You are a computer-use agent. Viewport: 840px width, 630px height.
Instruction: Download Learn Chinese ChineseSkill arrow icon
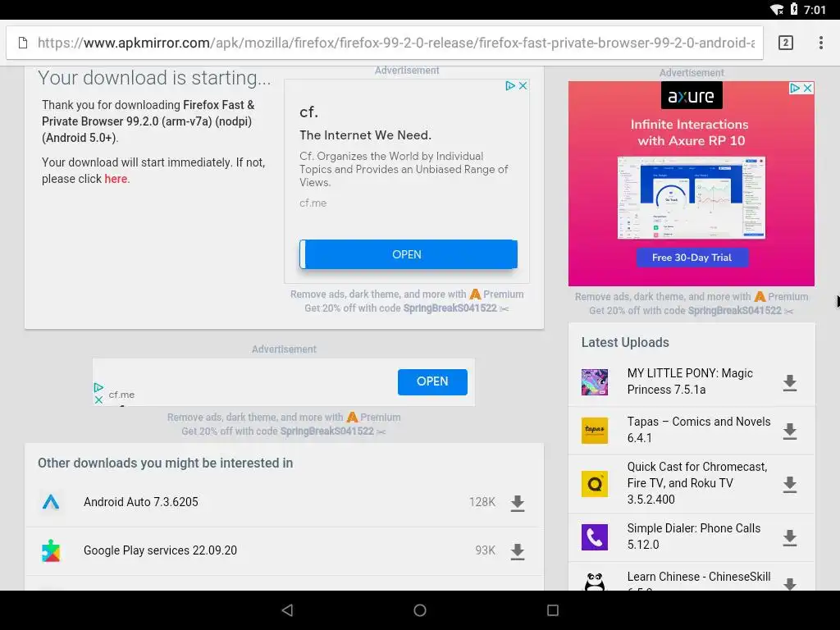790,584
